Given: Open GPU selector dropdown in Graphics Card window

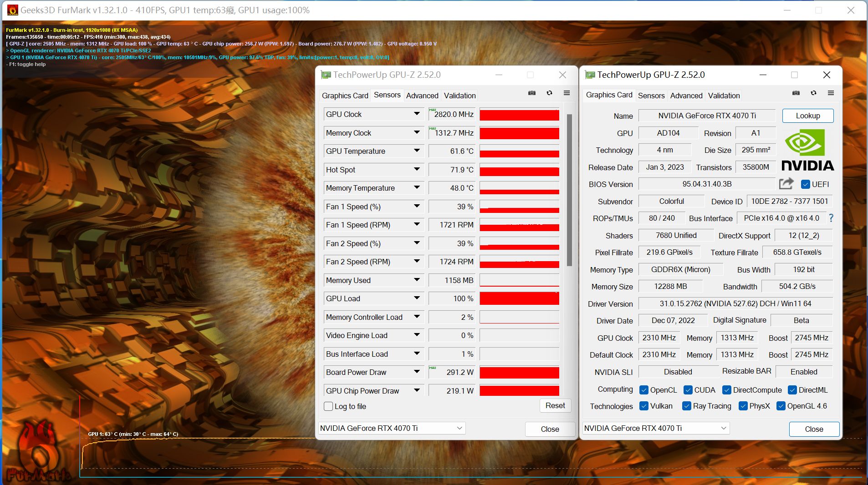Looking at the screenshot, I should [x=656, y=428].
